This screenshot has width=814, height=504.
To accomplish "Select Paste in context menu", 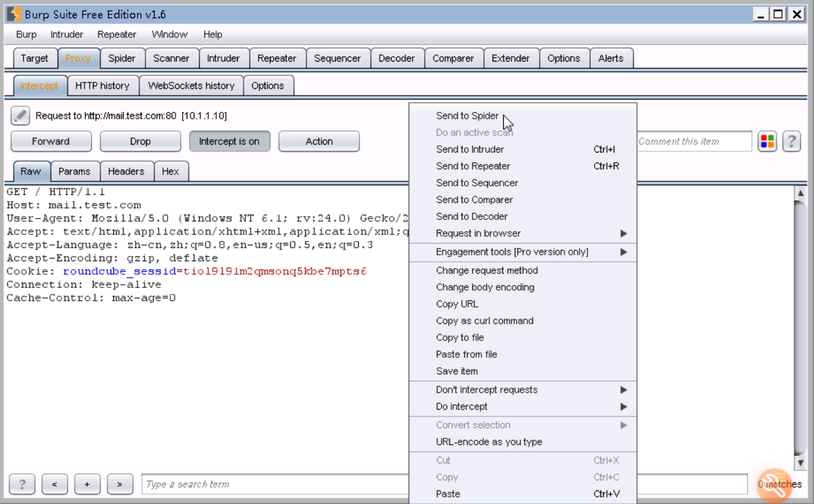I will pyautogui.click(x=523, y=494).
